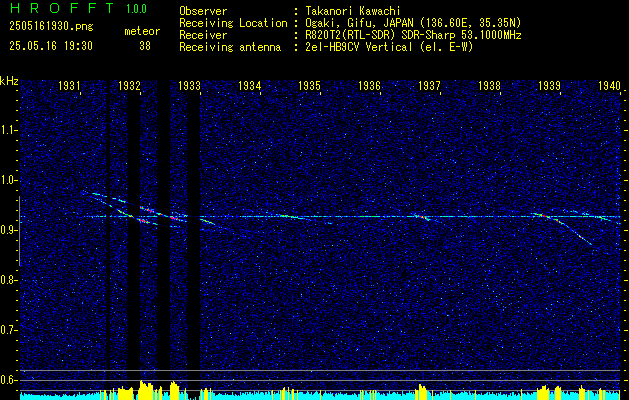
Task: Click the date 25.05.16 19:30
Action: (51, 46)
